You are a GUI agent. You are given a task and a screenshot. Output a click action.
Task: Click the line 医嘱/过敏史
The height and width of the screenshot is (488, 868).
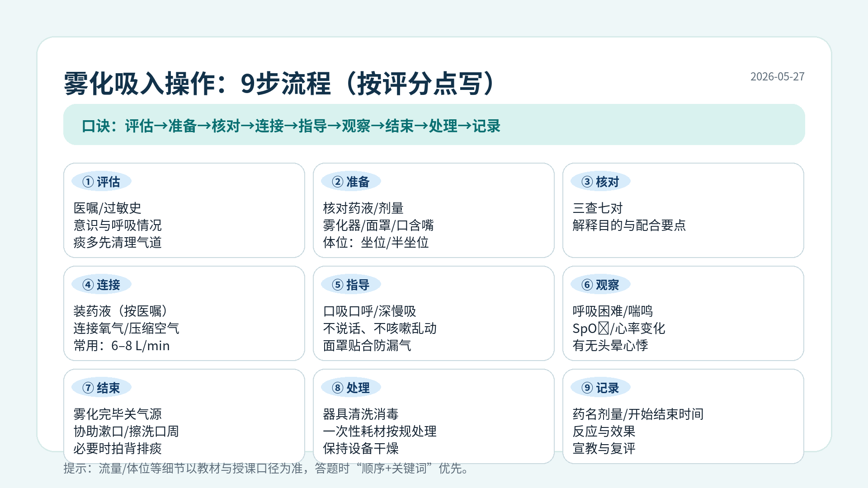[x=108, y=208]
